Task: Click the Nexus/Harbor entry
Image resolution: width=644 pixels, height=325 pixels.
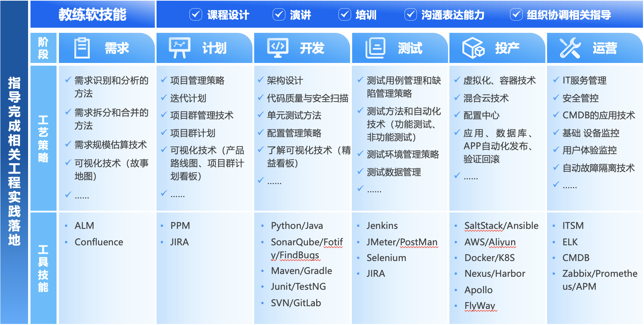Action: click(x=495, y=274)
